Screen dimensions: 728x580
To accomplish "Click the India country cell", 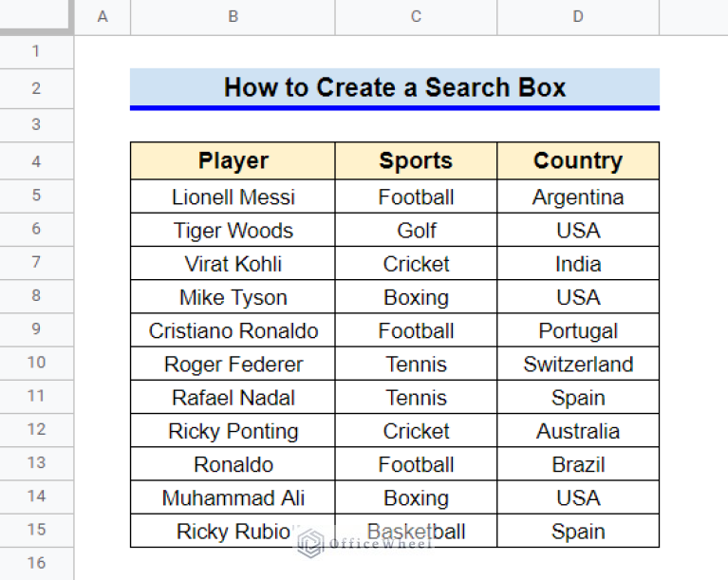I will 578,264.
